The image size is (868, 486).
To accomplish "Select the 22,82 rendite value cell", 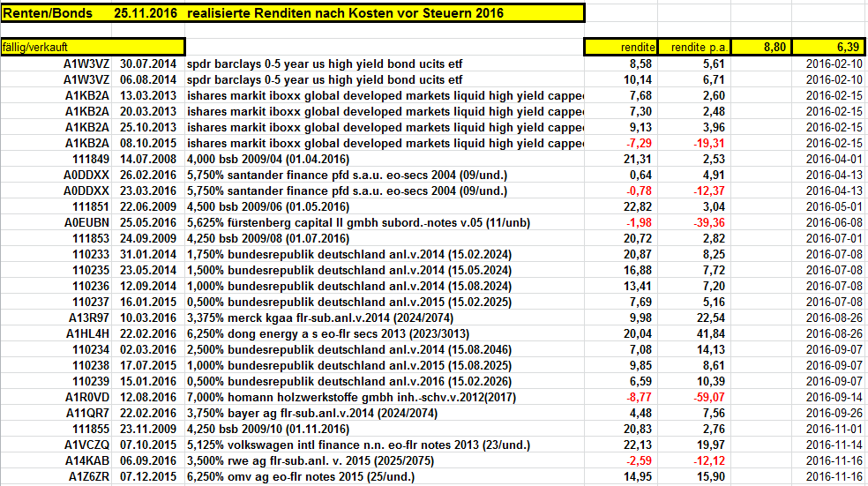I will coord(620,207).
